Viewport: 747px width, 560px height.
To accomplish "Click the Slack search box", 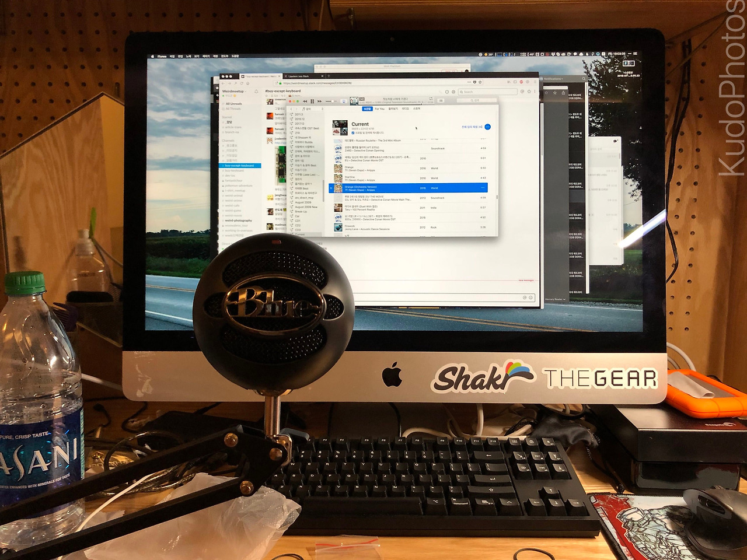I will [487, 92].
